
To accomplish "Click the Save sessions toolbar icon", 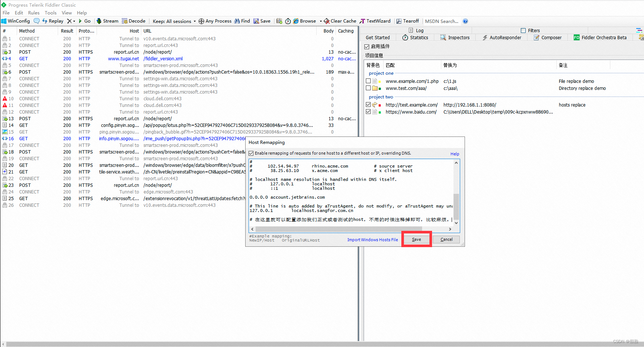I will 256,21.
